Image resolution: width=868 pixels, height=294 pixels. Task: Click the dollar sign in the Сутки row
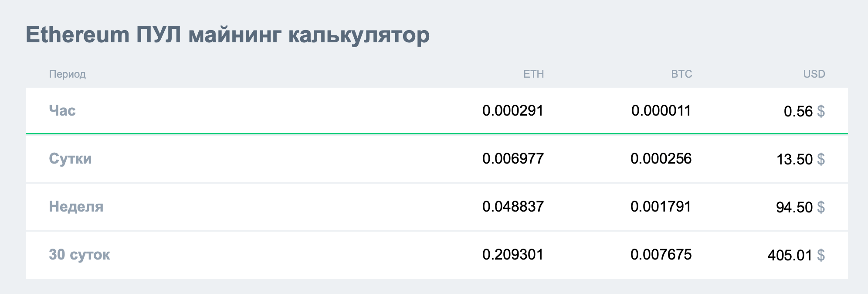821,159
